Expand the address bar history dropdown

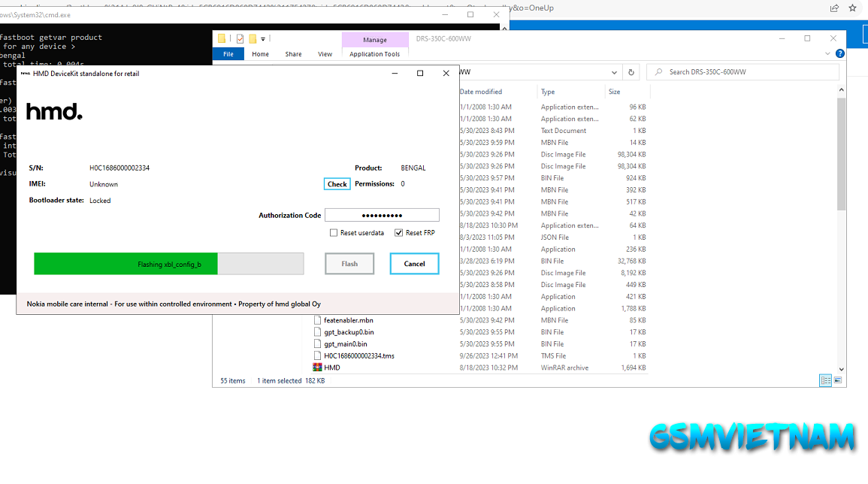click(x=614, y=72)
